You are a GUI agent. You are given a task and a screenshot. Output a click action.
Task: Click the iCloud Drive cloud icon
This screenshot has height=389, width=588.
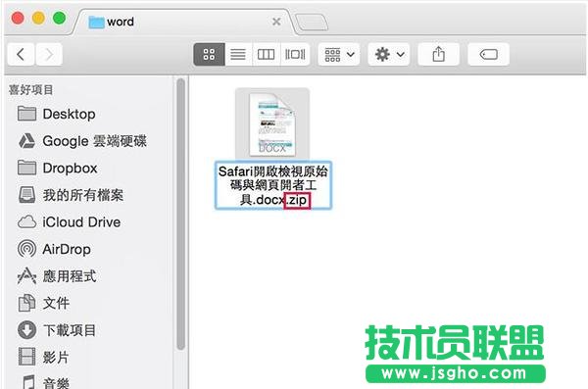click(x=26, y=221)
